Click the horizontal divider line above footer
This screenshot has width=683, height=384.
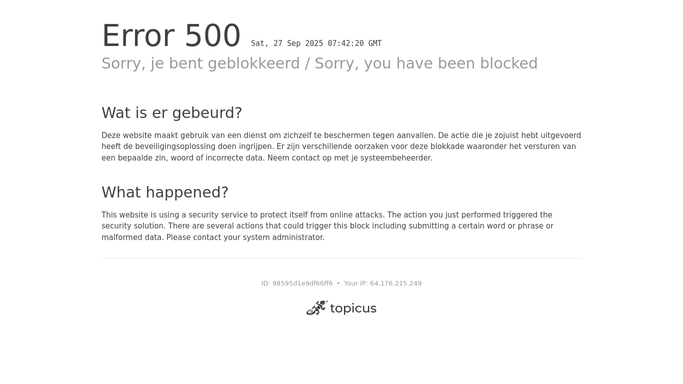342,258
